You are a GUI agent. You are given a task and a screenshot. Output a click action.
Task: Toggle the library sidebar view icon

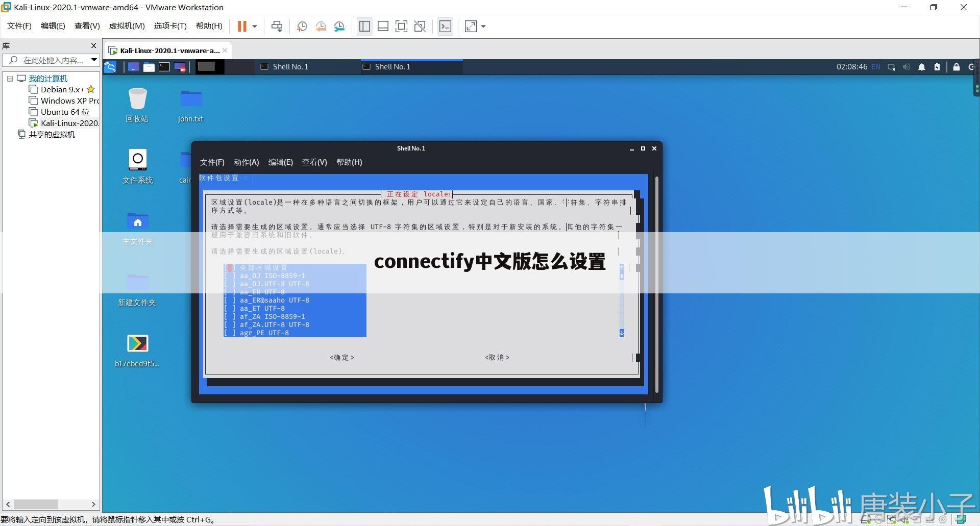[364, 26]
